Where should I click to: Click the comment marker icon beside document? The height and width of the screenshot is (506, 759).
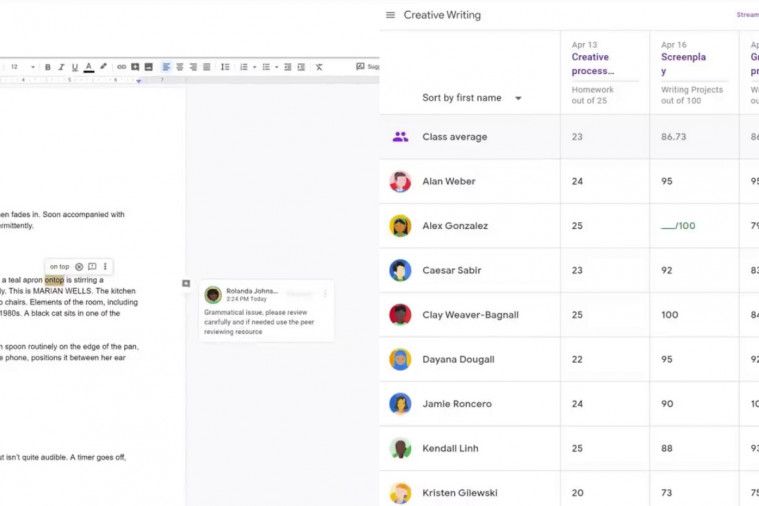[x=186, y=283]
